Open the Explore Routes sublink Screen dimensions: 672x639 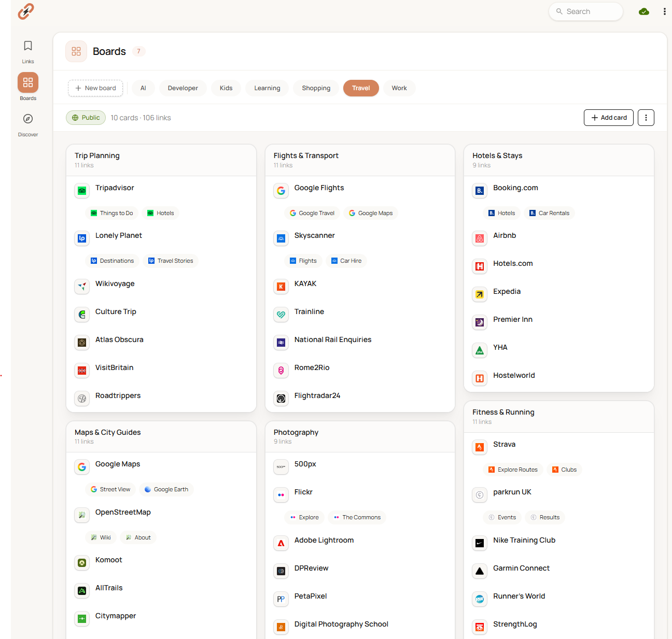click(x=513, y=470)
